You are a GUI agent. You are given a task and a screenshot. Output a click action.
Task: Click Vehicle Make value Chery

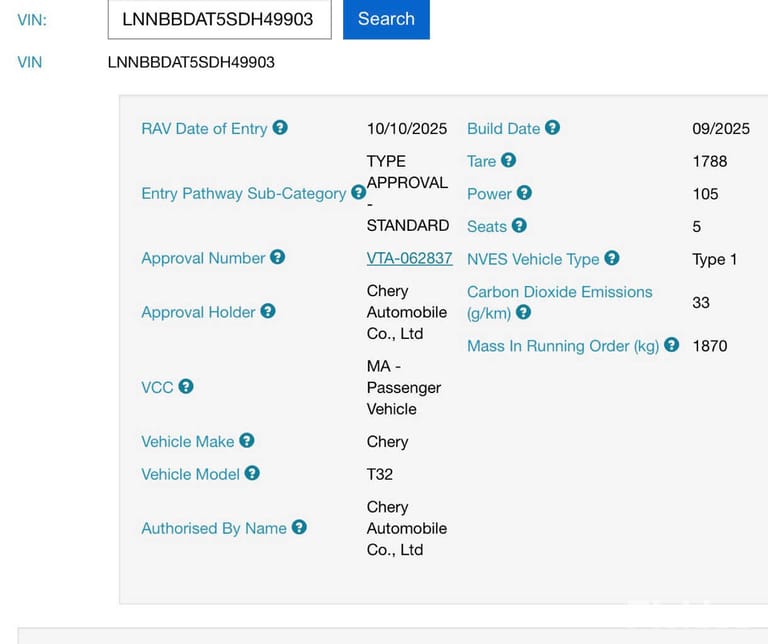387,441
